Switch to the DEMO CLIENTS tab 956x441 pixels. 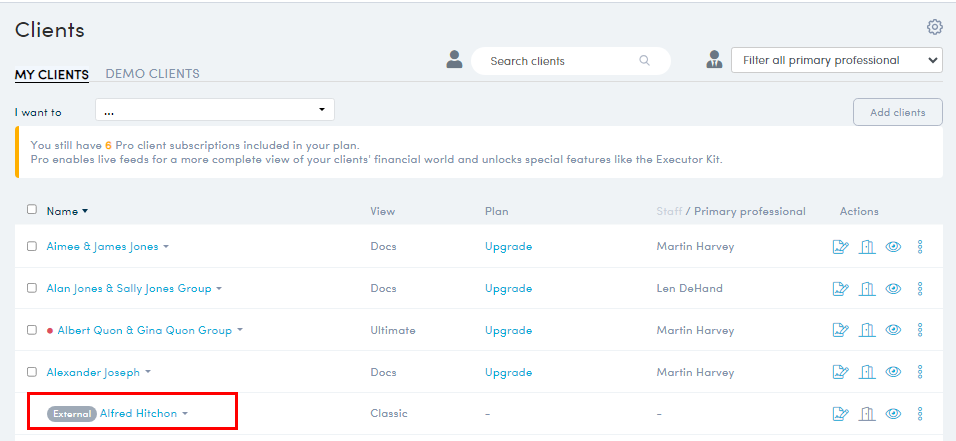click(152, 74)
